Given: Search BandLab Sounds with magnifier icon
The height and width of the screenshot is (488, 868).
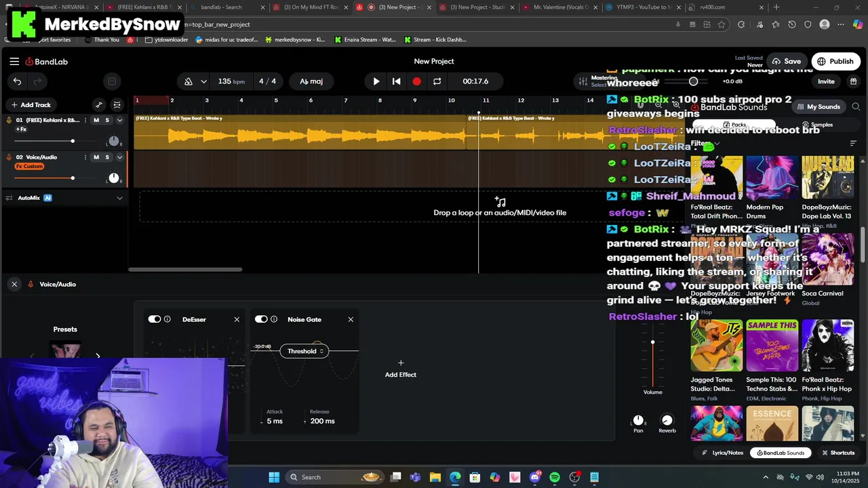Looking at the screenshot, I should pos(856,106).
